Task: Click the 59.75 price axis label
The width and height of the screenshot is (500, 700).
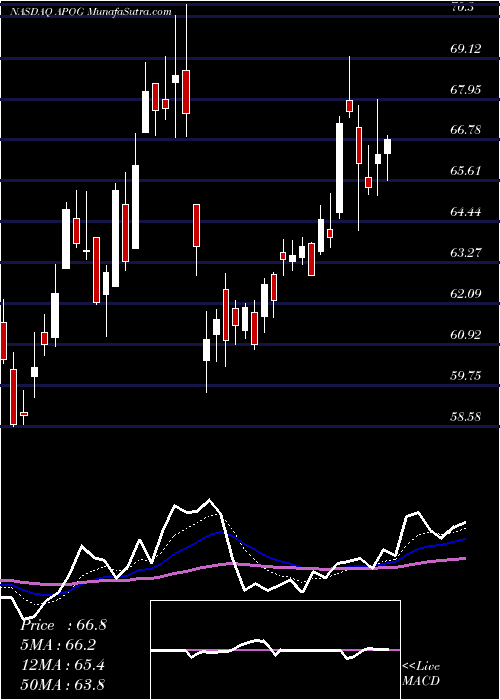Action: (x=466, y=376)
